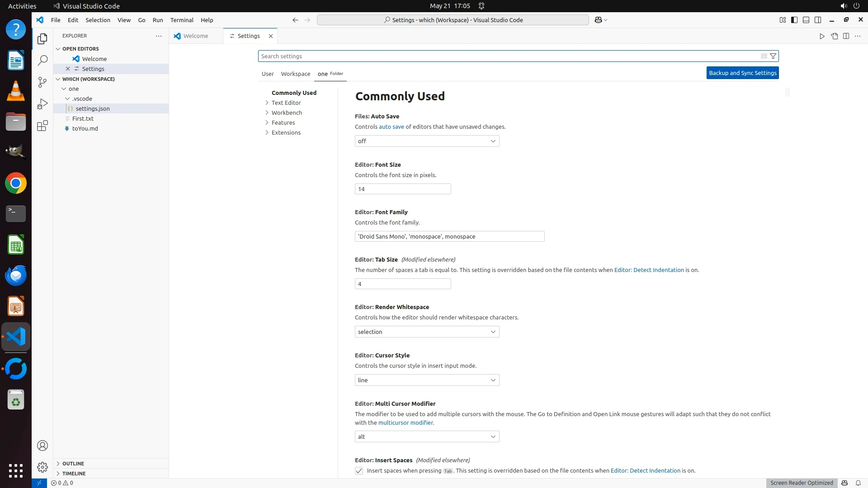Click Open Settings (JSON) icon in editor toolbar
This screenshot has width=868, height=488.
[x=834, y=36]
